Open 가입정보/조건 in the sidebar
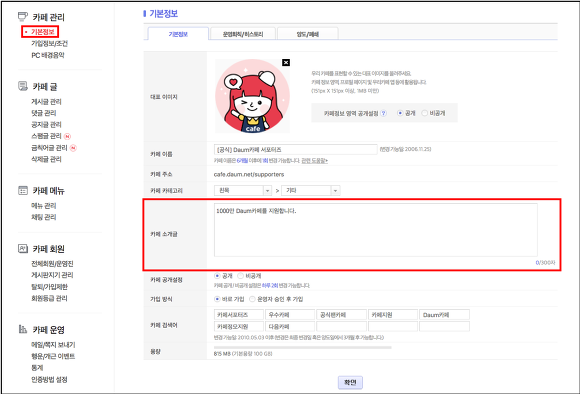This screenshot has height=394, width=580. coord(50,44)
